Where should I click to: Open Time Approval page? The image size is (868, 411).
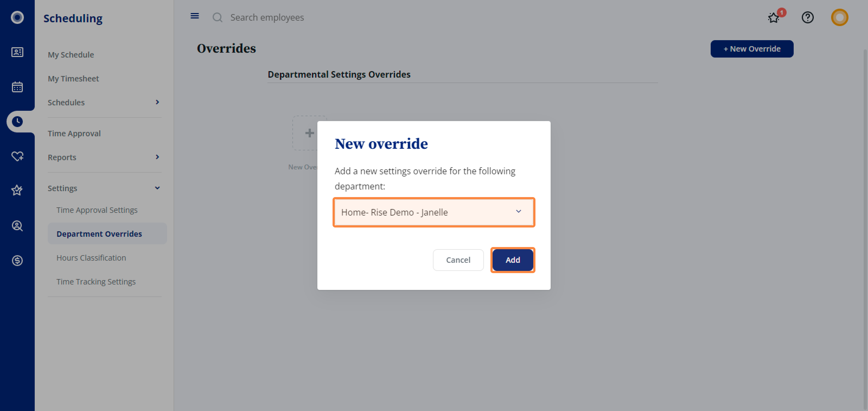point(74,134)
